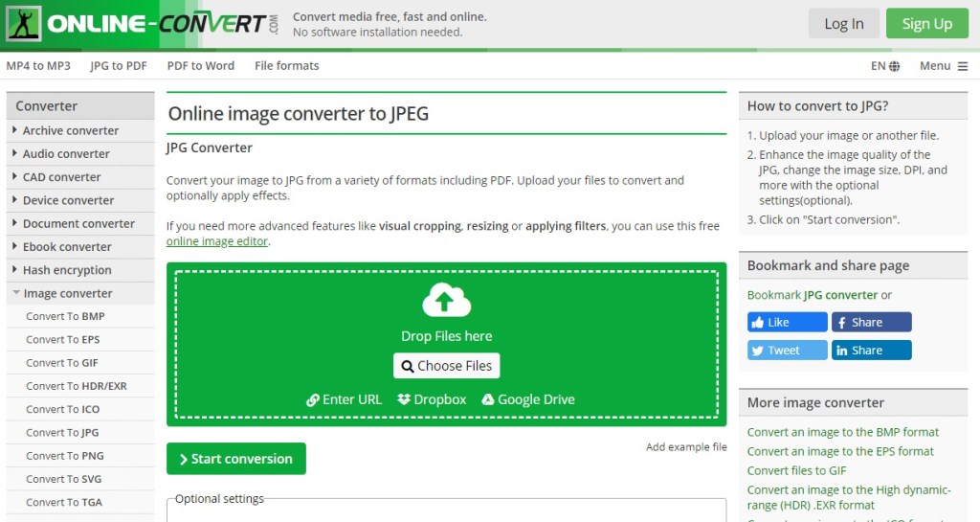The height and width of the screenshot is (522, 980).
Task: Upload from Google Drive
Action: coord(528,399)
